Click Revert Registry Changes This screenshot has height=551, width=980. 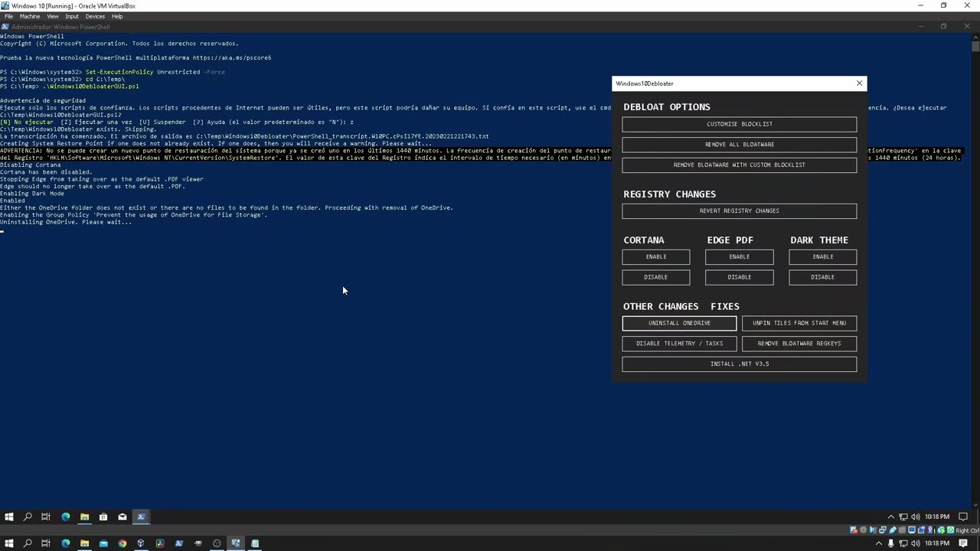pyautogui.click(x=739, y=210)
